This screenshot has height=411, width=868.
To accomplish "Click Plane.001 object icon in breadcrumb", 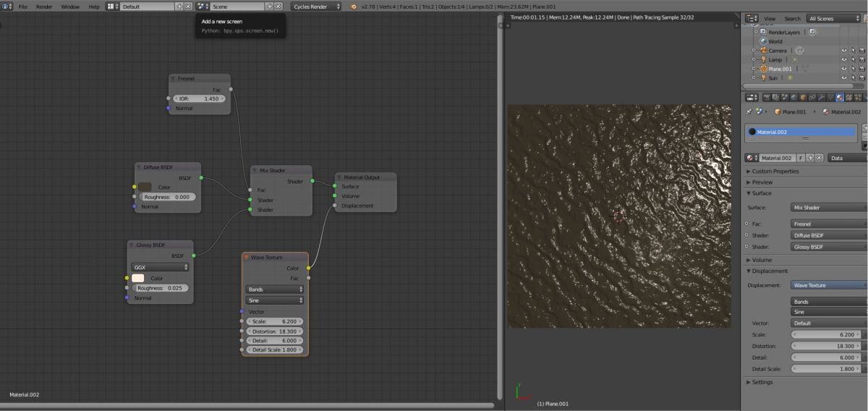I will pos(778,112).
